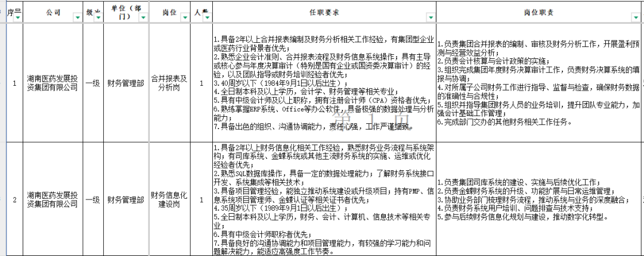Open the 序号 column filter dropdown
Viewport: 644px width, 256px height.
[18, 18]
